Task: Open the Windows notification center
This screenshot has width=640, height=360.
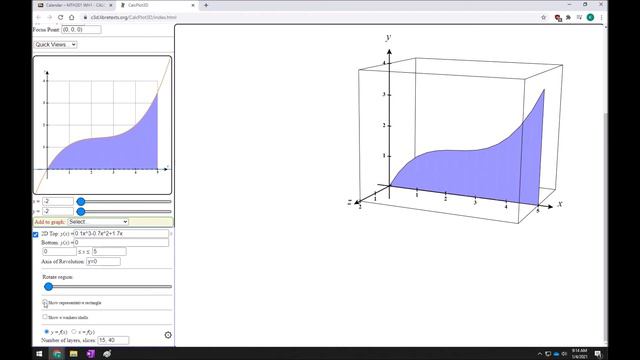Action: point(598,353)
